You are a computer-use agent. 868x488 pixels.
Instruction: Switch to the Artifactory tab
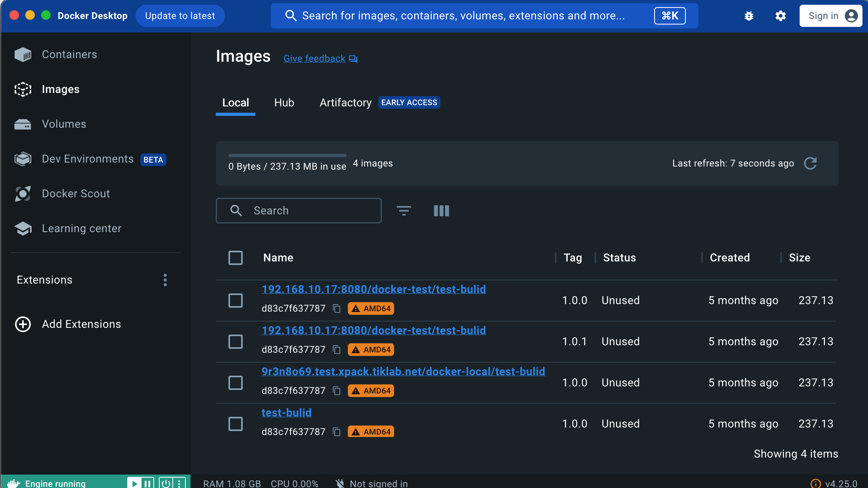pos(345,102)
